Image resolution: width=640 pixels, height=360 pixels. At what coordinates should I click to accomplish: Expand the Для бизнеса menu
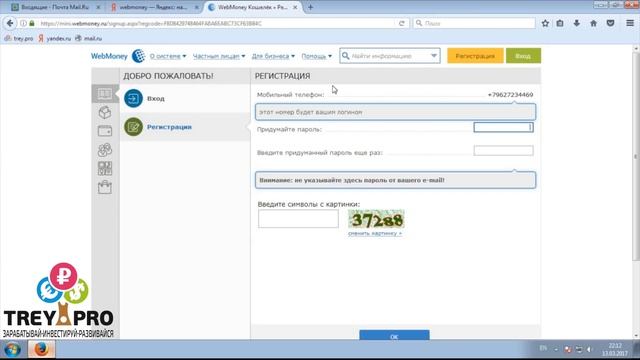(273, 56)
